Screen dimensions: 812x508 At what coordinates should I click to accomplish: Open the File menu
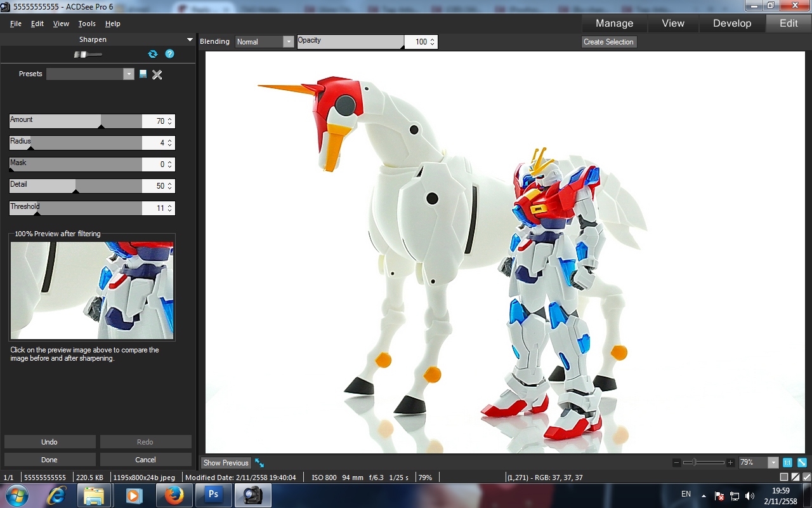tap(16, 23)
